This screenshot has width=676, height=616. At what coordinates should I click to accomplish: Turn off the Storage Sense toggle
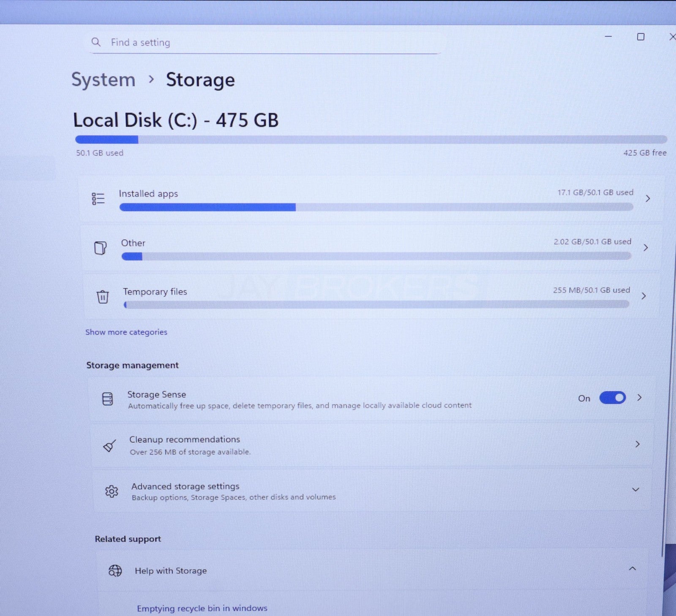pyautogui.click(x=612, y=398)
